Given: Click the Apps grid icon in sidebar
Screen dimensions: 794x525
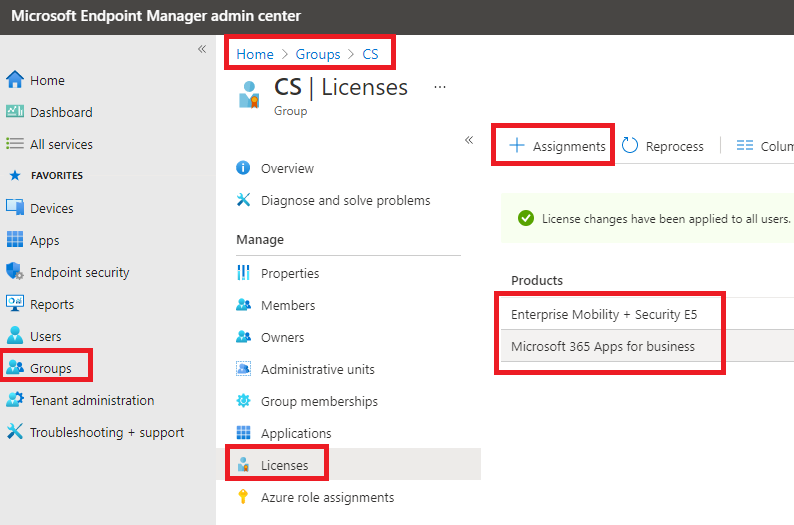Looking at the screenshot, I should point(15,239).
